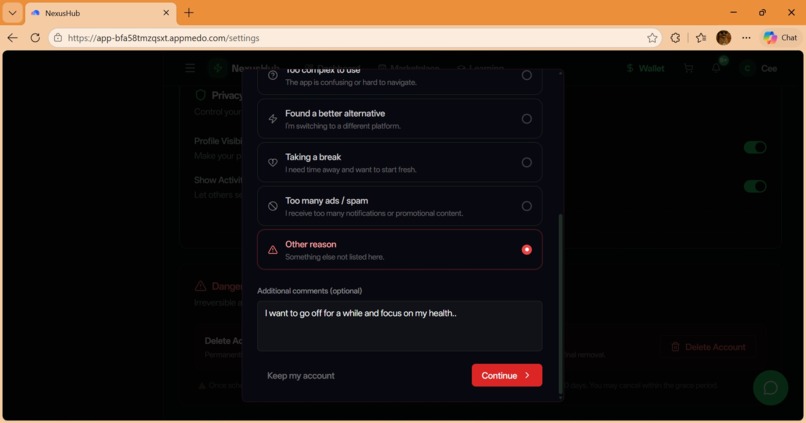Open browser Extensions puzzle icon
Viewport: 806px width, 423px height.
[675, 38]
